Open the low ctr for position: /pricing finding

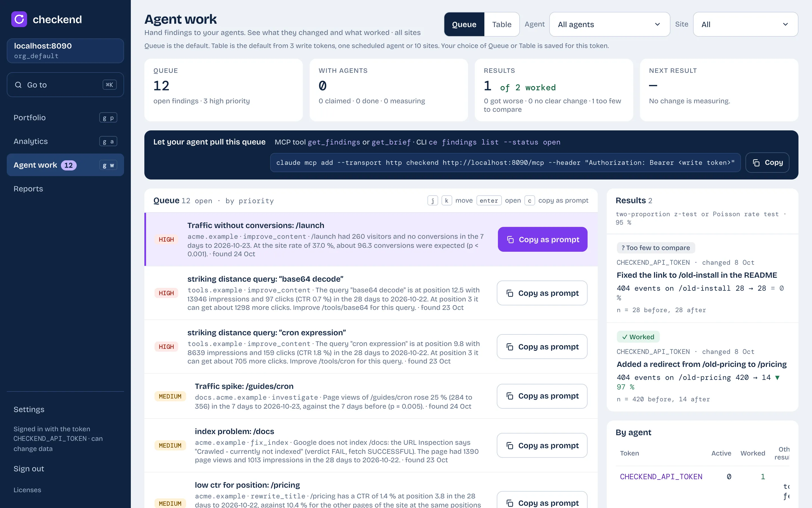(x=247, y=485)
